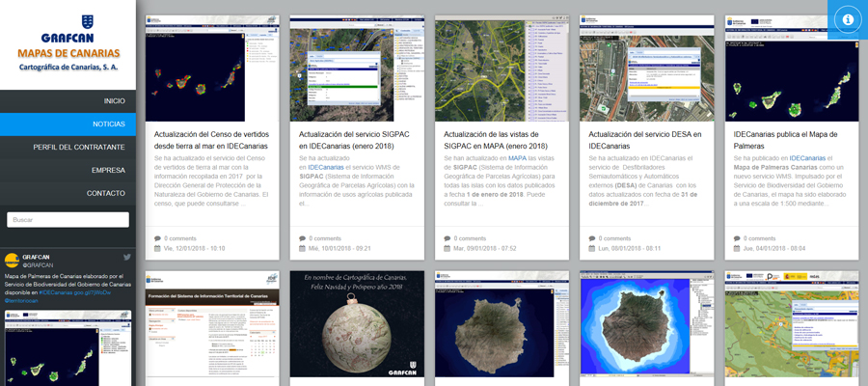Click calendar icon next to Mar, 09/01/2018
Screen dimensions: 868x386
point(448,248)
